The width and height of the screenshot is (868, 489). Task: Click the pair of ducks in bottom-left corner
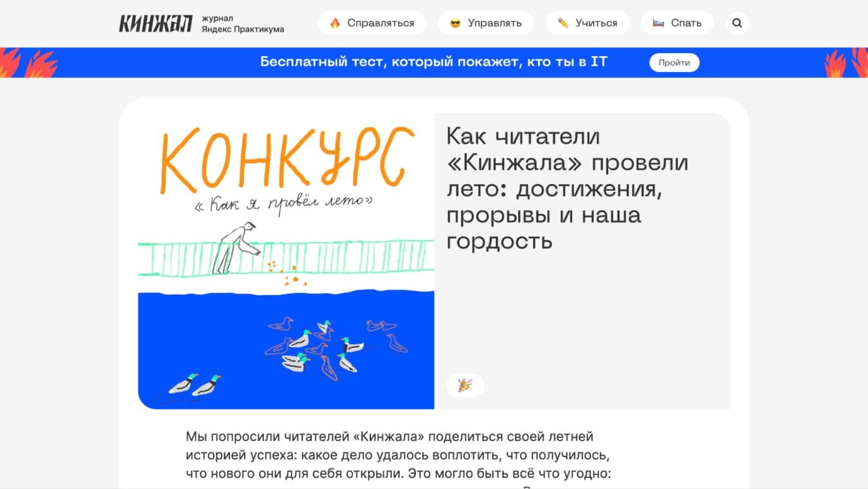tap(194, 384)
